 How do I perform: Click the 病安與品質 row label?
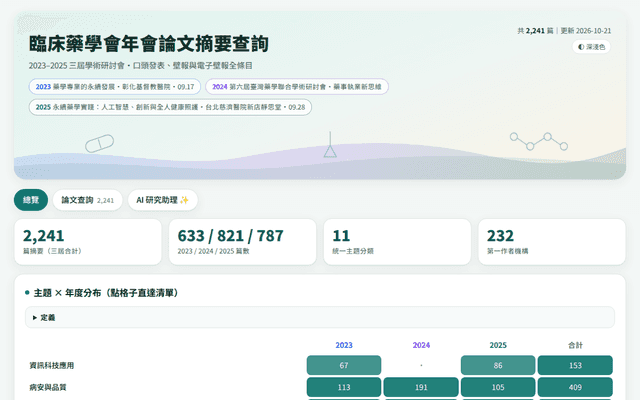[48, 387]
